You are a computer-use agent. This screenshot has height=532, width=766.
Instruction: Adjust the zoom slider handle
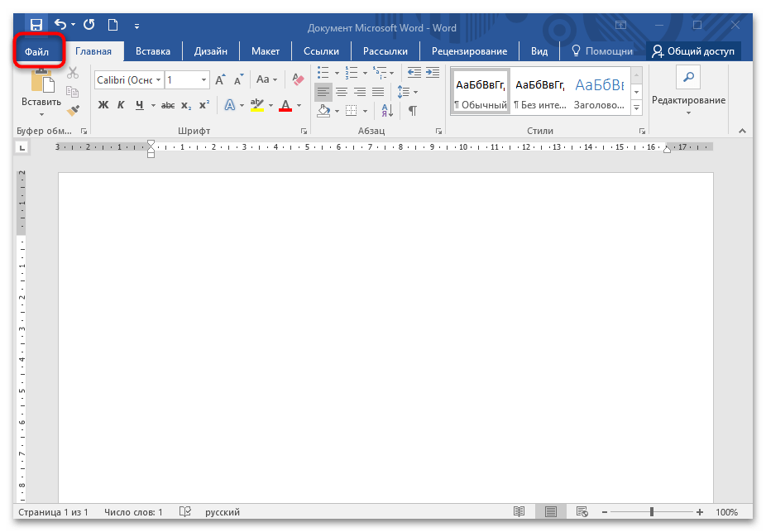pos(652,512)
